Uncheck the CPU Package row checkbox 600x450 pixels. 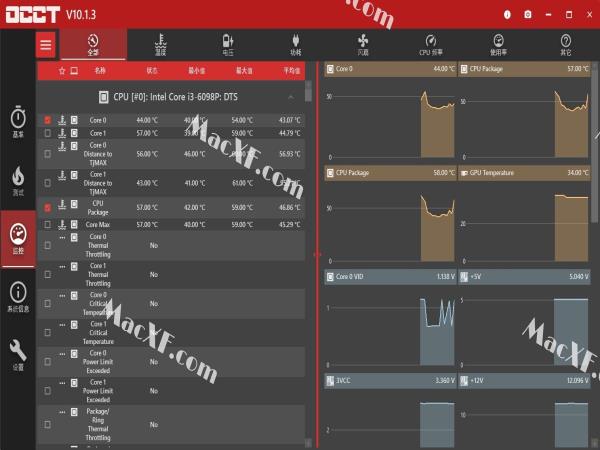pyautogui.click(x=47, y=207)
